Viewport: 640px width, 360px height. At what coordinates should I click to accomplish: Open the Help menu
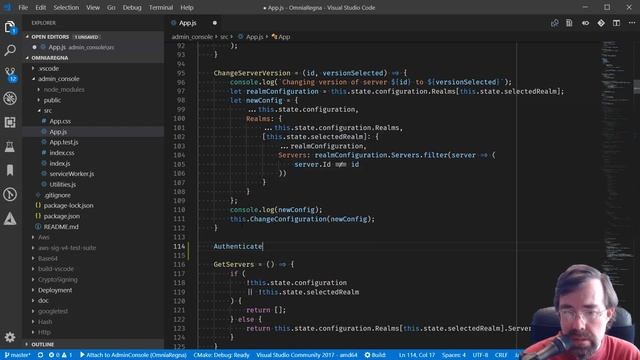[187, 7]
